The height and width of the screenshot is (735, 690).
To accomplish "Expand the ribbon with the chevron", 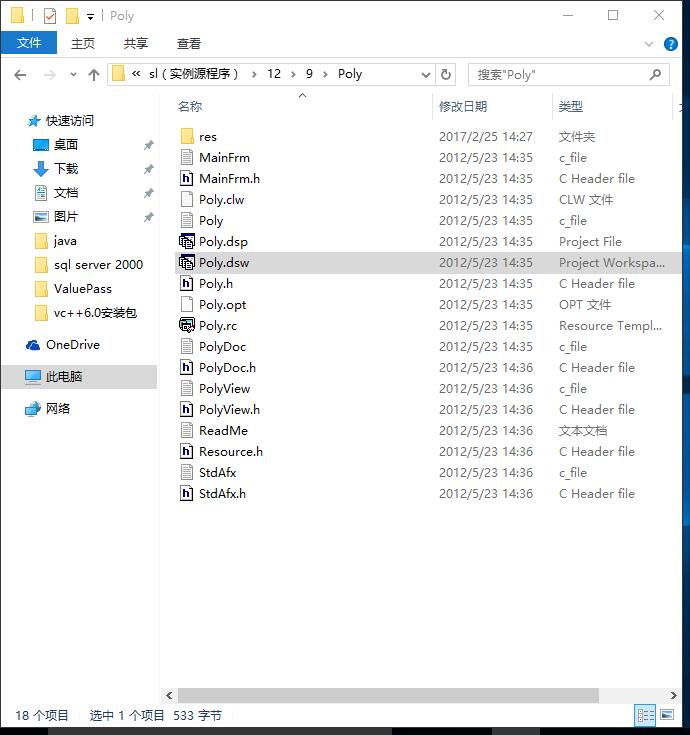I will 649,44.
